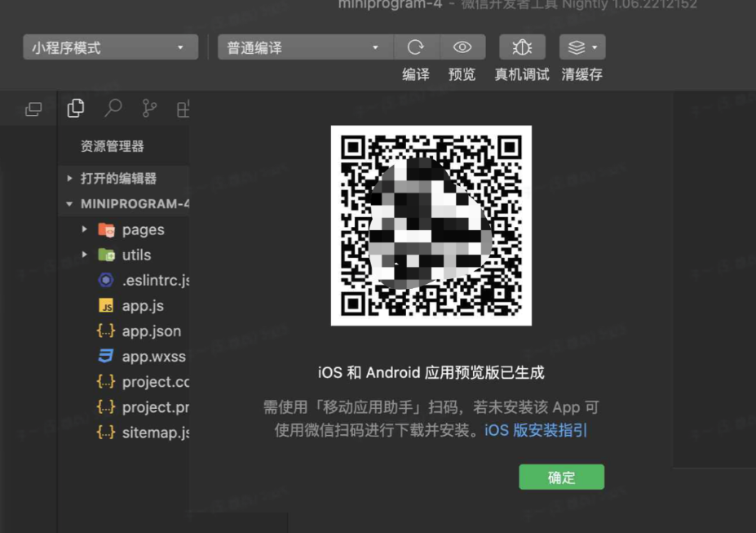Click the preview eye icon

click(462, 47)
